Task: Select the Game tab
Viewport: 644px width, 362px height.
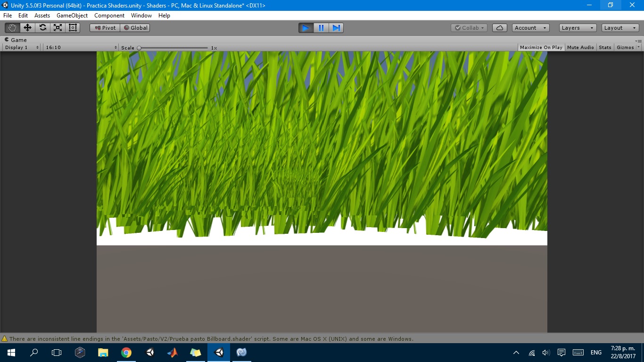Action: tap(16, 40)
